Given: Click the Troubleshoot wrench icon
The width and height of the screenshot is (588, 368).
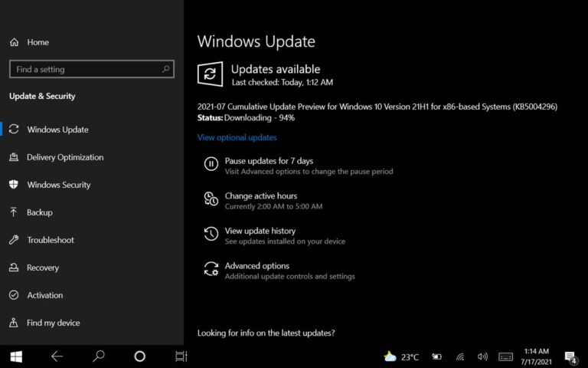Looking at the screenshot, I should pos(14,239).
